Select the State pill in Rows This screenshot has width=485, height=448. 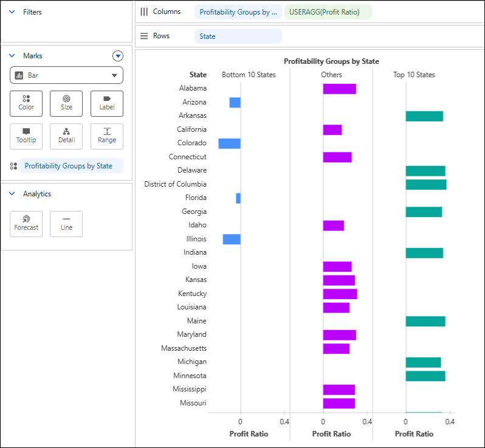point(238,36)
